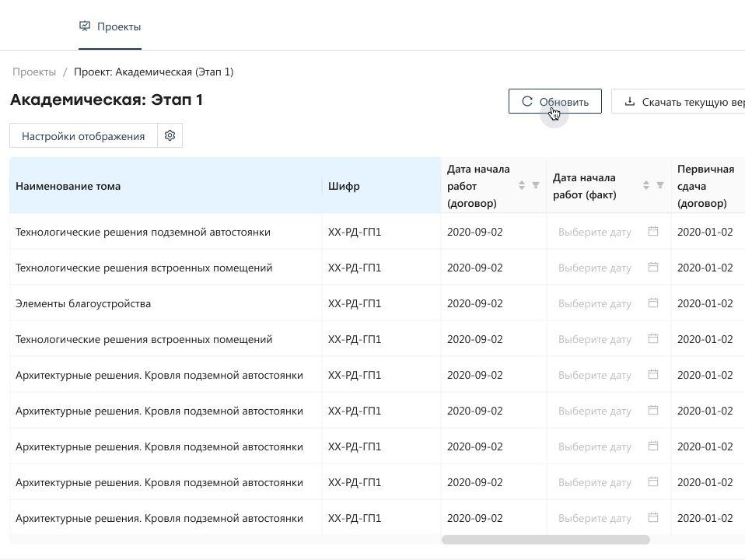Select date field in second table row
Screen dimensions: 745x560
pyautogui.click(x=595, y=268)
